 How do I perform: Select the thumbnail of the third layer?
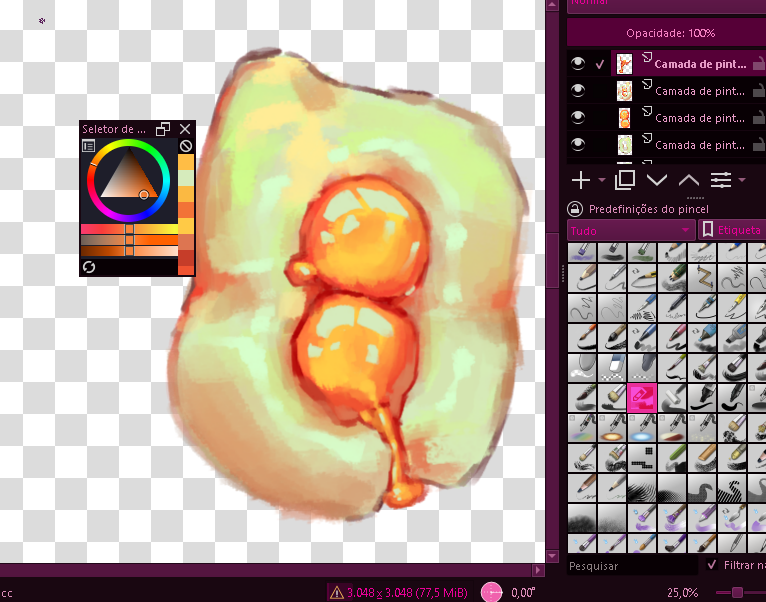[x=624, y=118]
